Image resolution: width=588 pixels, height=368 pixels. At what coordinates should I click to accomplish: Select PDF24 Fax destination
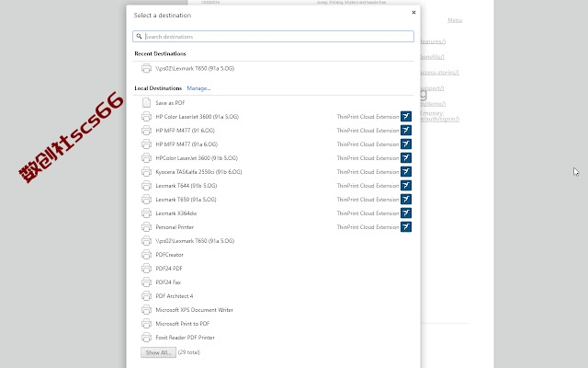(x=273, y=282)
